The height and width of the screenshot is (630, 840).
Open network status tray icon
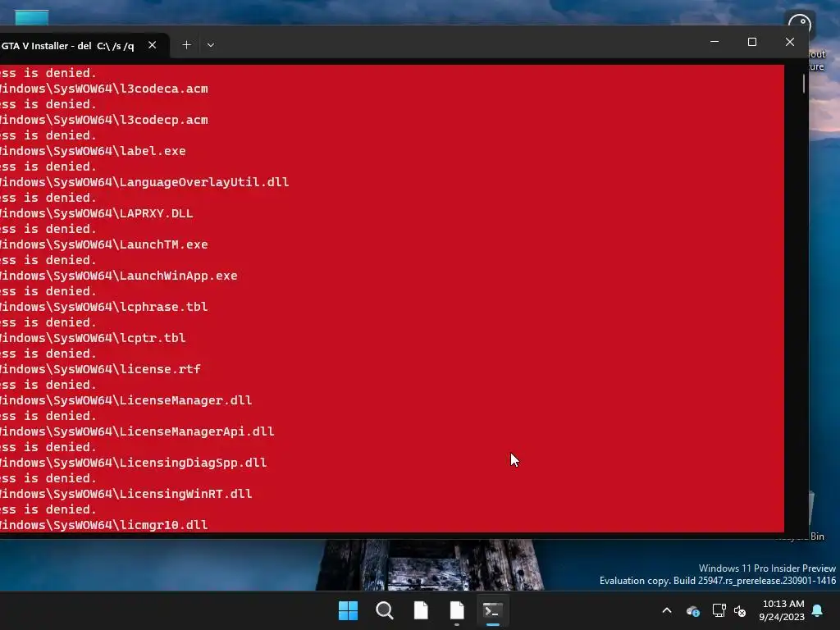click(x=719, y=610)
